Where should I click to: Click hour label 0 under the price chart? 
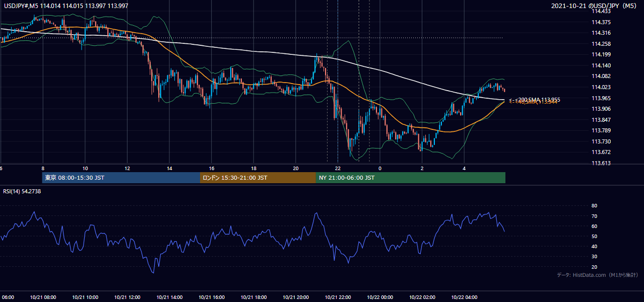380,168
